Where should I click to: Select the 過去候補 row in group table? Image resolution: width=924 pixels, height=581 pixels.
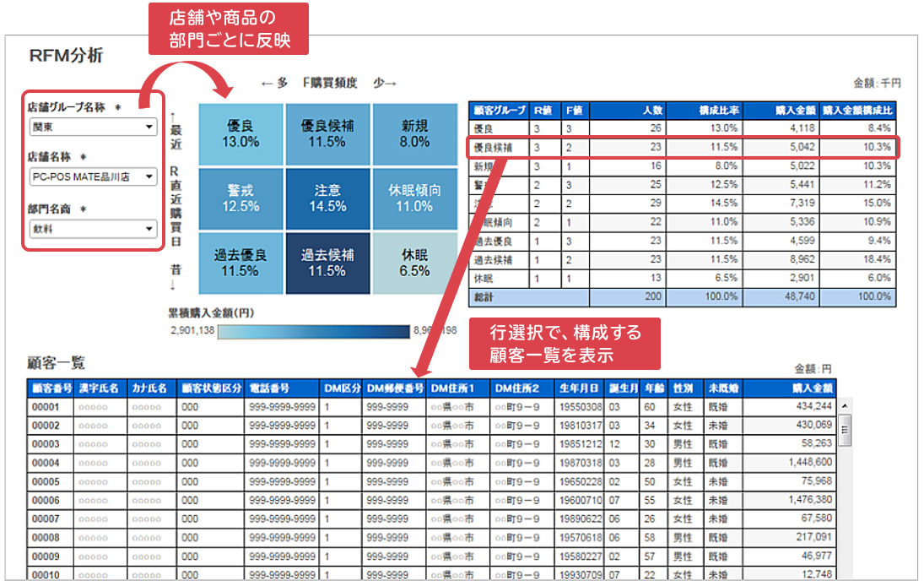pos(683,259)
